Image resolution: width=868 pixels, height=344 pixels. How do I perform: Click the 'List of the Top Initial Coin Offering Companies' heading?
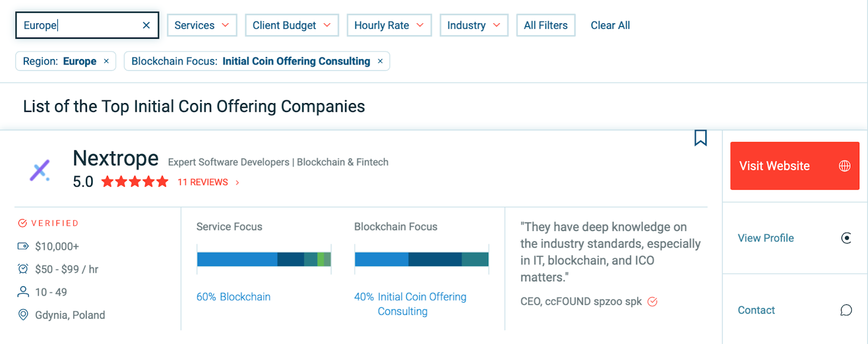pyautogui.click(x=194, y=106)
